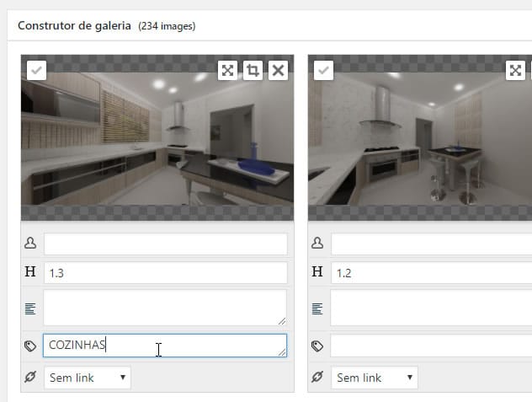Click the link icon beside the first Sem link dropdown
Screen dimensions: 532x402
30,377
